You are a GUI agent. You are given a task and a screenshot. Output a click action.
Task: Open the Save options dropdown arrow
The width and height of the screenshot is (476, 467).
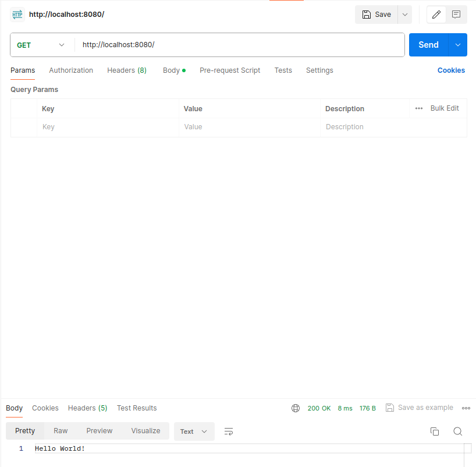[405, 15]
